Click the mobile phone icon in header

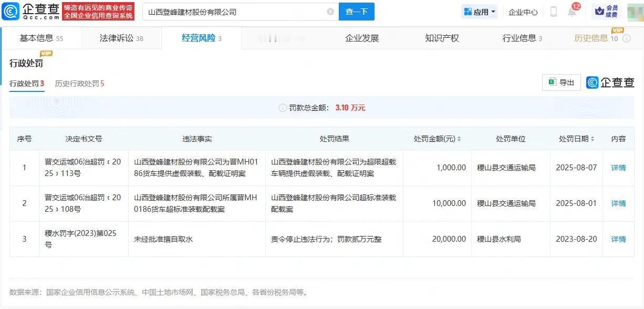click(554, 12)
